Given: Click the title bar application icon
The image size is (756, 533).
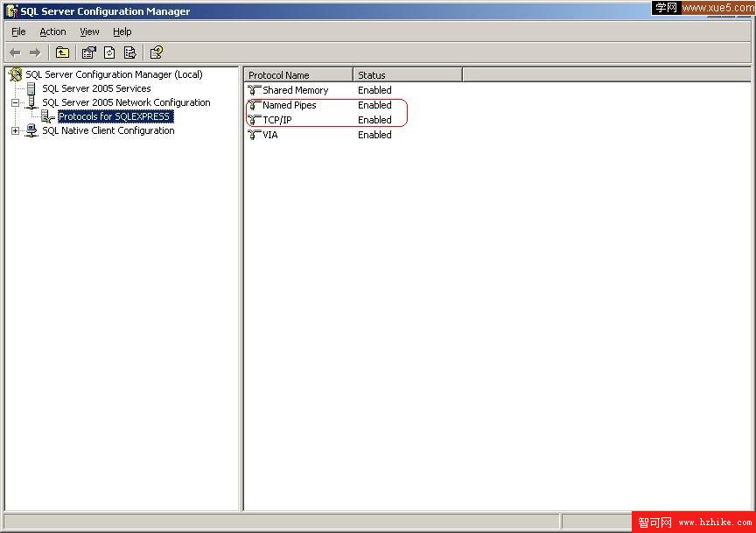Looking at the screenshot, I should coord(11,11).
